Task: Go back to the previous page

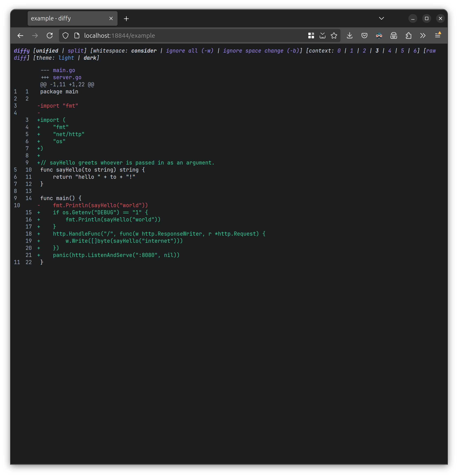Action: [20, 36]
